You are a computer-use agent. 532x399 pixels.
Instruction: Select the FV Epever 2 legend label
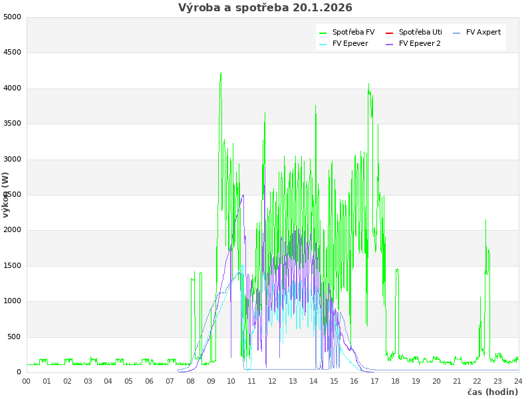420,44
